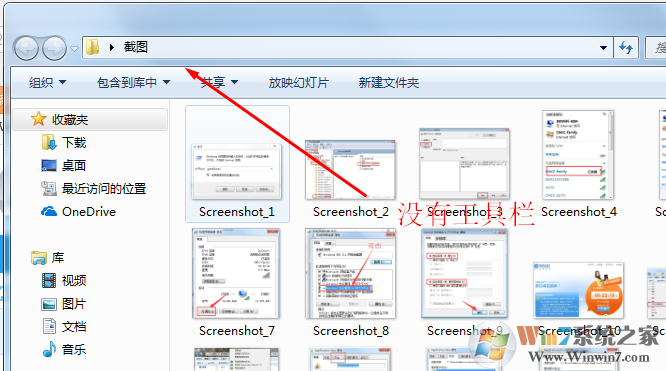Screen dimensions: 666x371
Task: Select the Screenshot_2 thumbnail
Action: point(350,170)
